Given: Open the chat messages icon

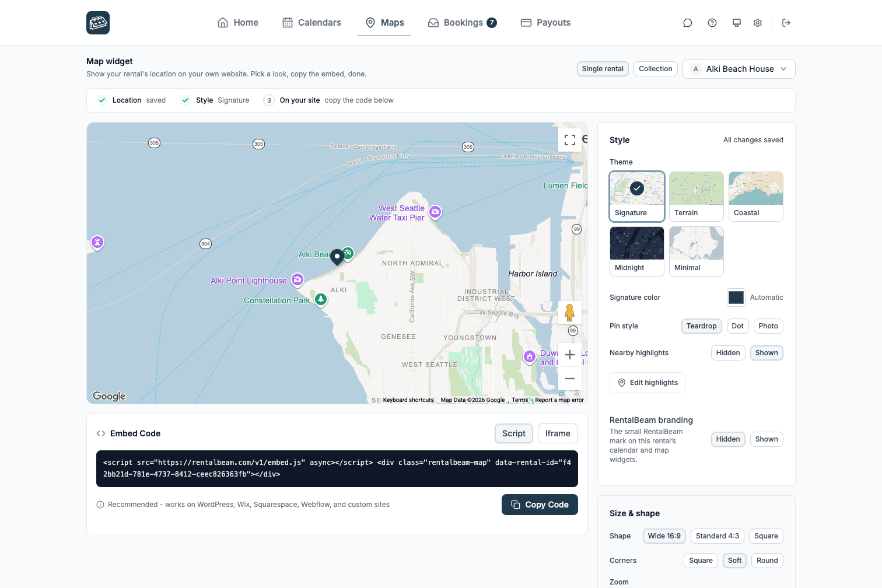Looking at the screenshot, I should (x=688, y=23).
